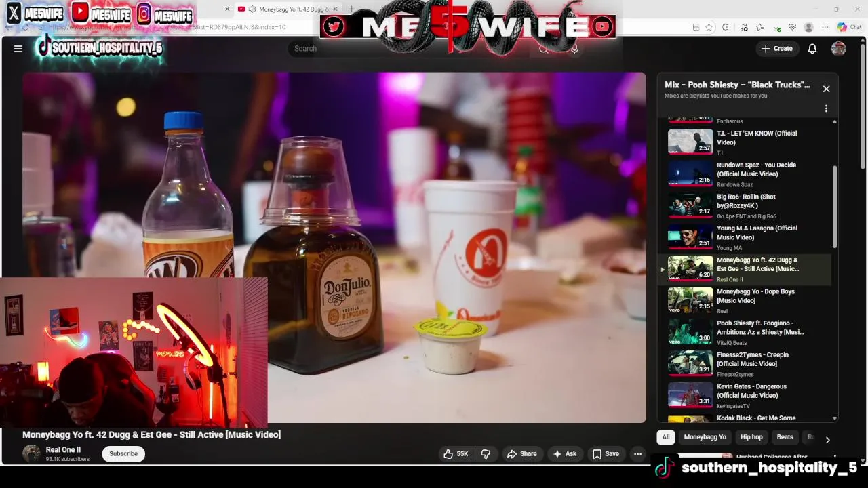Save the video to a playlist

pos(606,454)
